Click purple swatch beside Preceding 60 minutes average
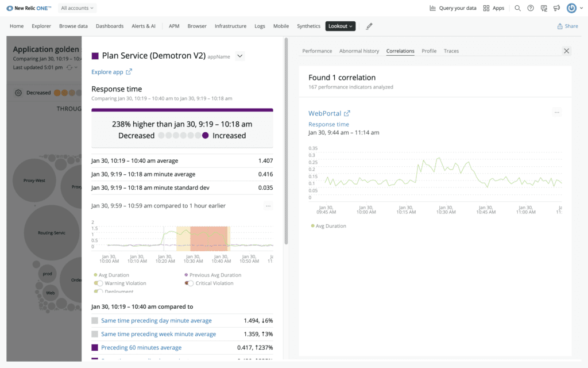This screenshot has height=368, width=588. click(x=95, y=347)
